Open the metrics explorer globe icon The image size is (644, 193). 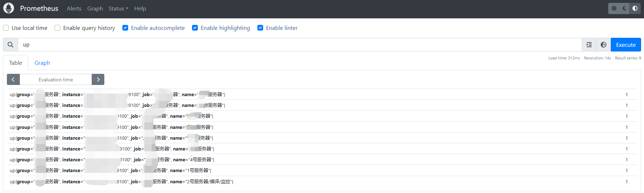[x=604, y=45]
